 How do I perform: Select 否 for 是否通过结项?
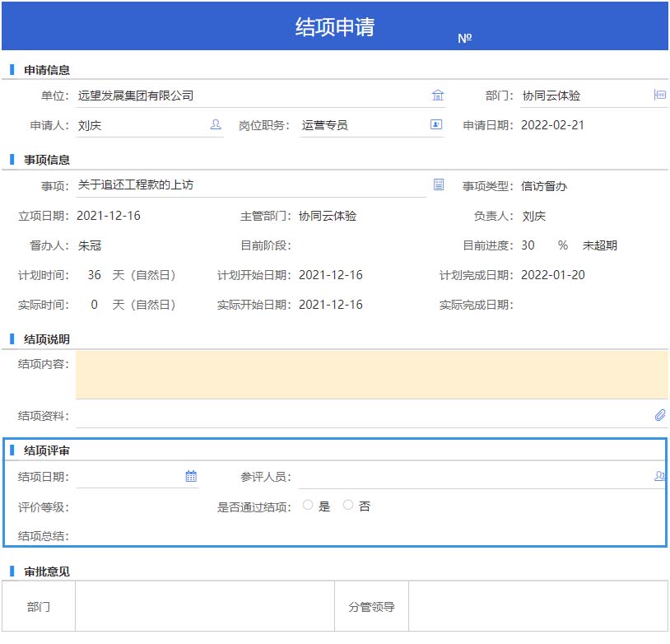(x=348, y=506)
